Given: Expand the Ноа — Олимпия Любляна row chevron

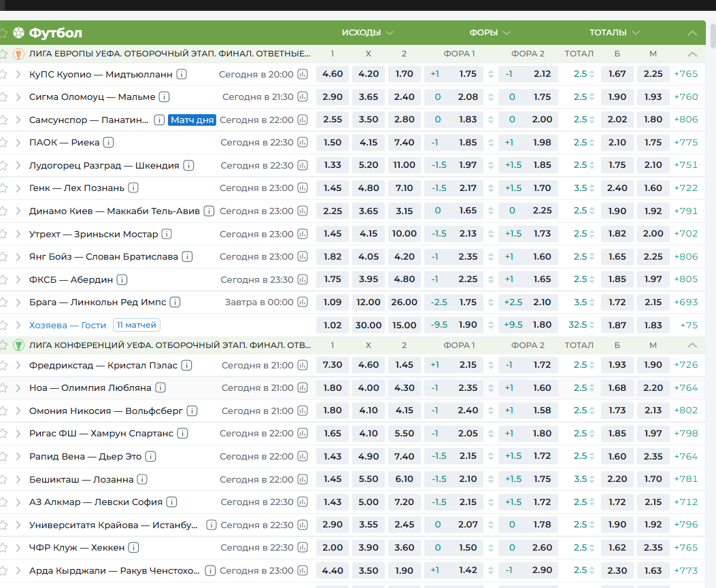Looking at the screenshot, I should 18,388.
